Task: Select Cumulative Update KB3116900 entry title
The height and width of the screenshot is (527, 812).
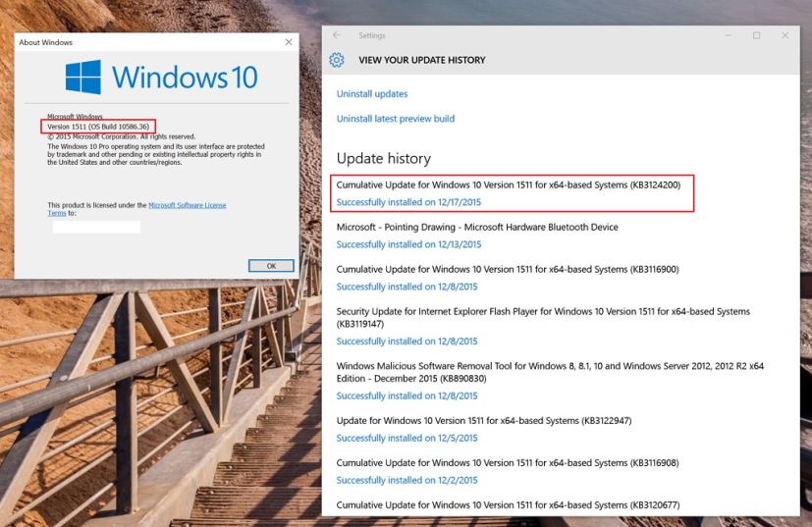Action: tap(508, 269)
